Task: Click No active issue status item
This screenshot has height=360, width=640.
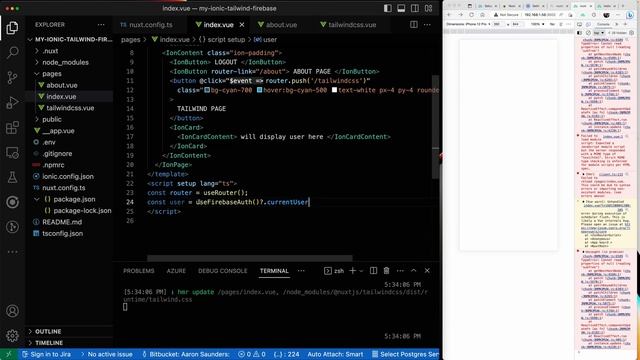Action: point(107,354)
